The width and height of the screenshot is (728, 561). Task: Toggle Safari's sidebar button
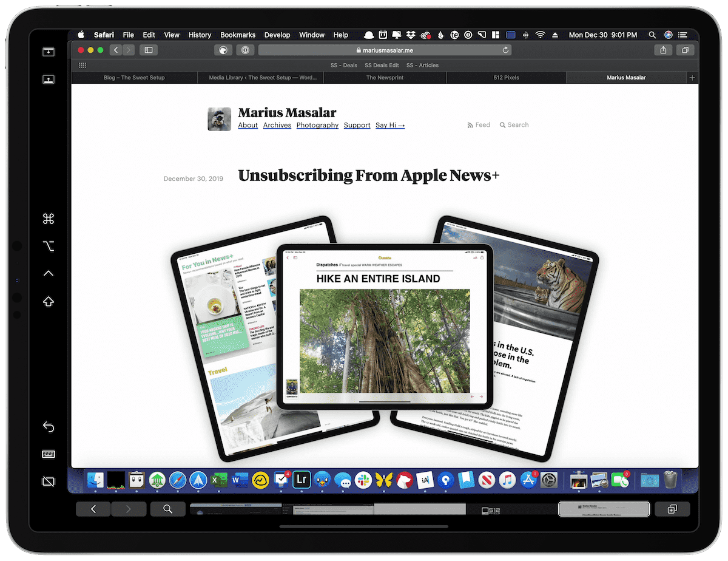coord(149,50)
